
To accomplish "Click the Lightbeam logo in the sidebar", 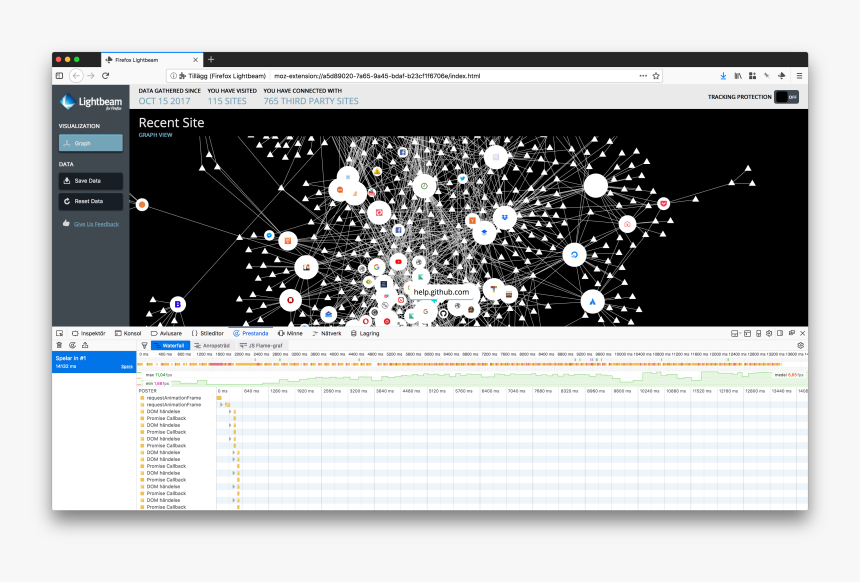I will pyautogui.click(x=91, y=102).
